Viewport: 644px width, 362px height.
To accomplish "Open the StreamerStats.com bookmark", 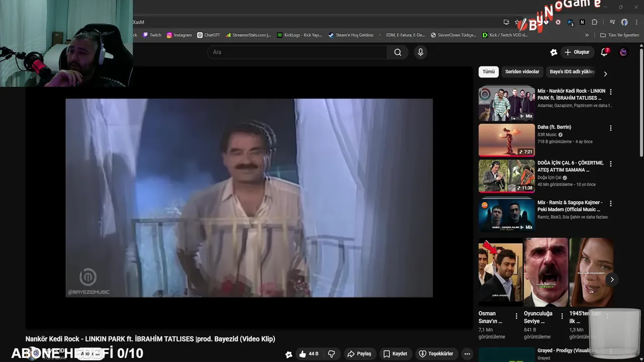I will coord(249,35).
